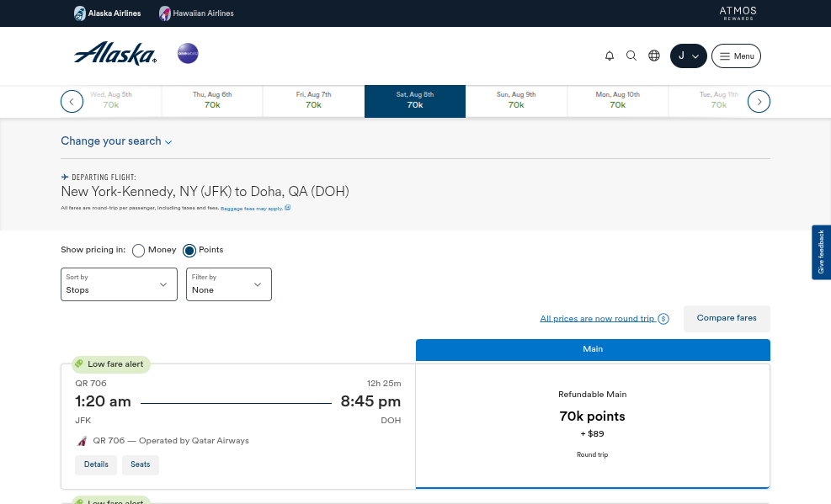Select Mon, Aug 10th date tab
Screen dimensions: 831x504
[618, 100]
